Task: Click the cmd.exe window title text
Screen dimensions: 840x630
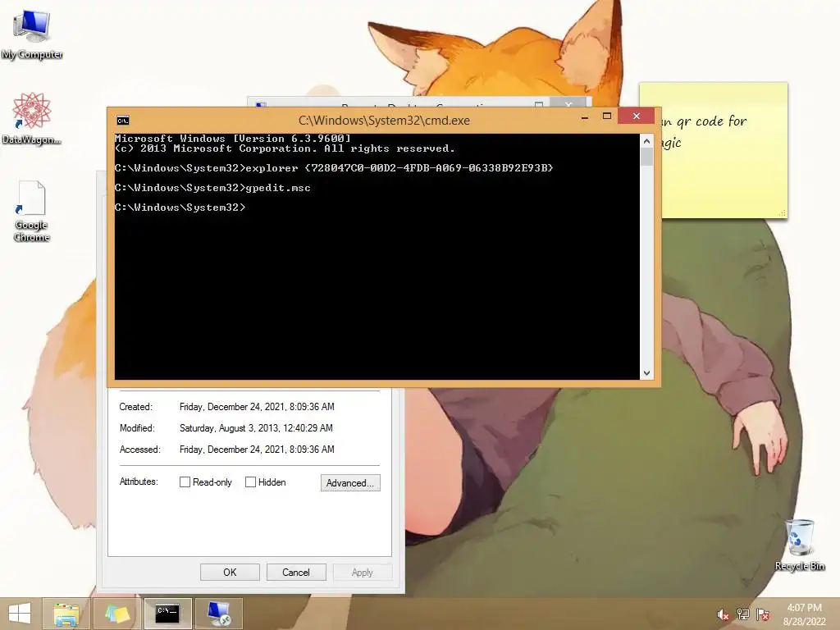Action: (384, 121)
